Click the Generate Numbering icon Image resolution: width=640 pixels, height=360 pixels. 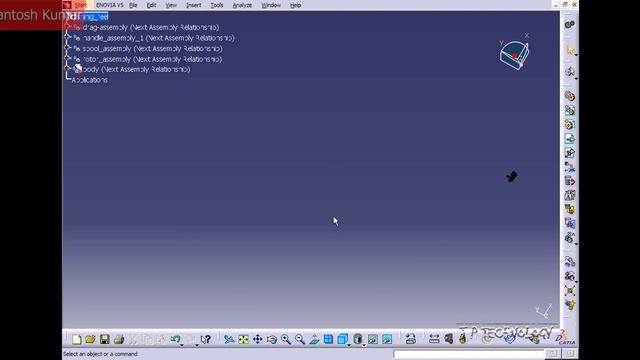click(570, 195)
